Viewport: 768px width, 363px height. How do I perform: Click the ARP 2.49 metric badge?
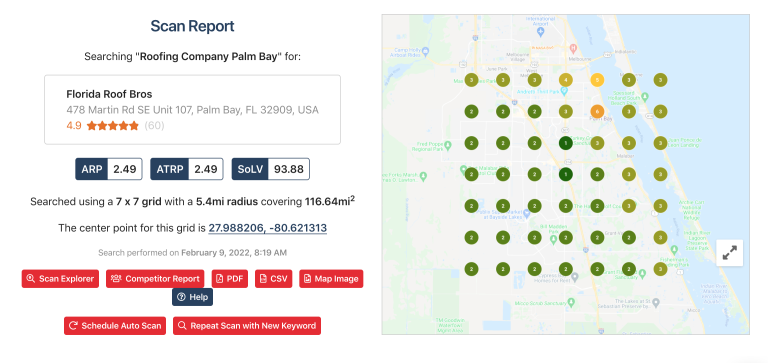click(109, 169)
